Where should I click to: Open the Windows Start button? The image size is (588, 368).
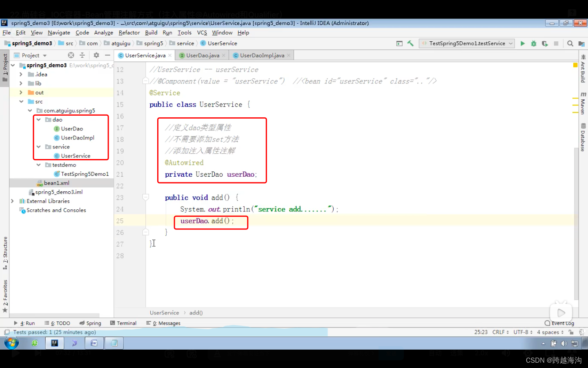click(x=11, y=343)
